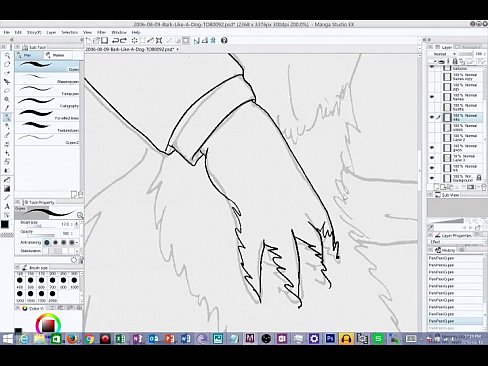Switch to the Marker sub tool tab
Image resolution: width=488 pixels, height=366 pixels.
(x=55, y=55)
